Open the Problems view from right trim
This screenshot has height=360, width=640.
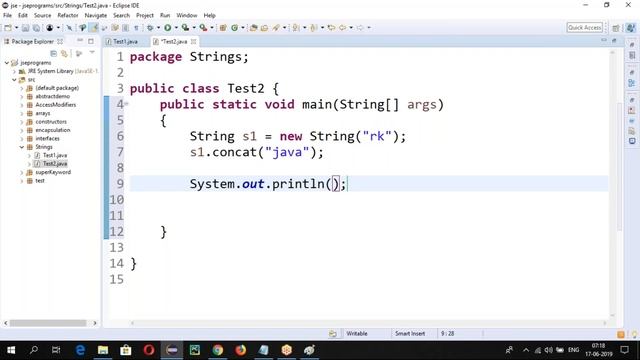click(632, 110)
